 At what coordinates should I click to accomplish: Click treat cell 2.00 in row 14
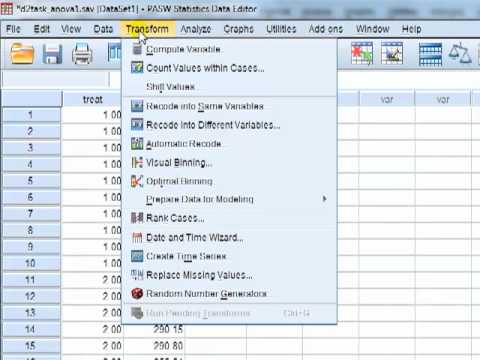click(92, 329)
